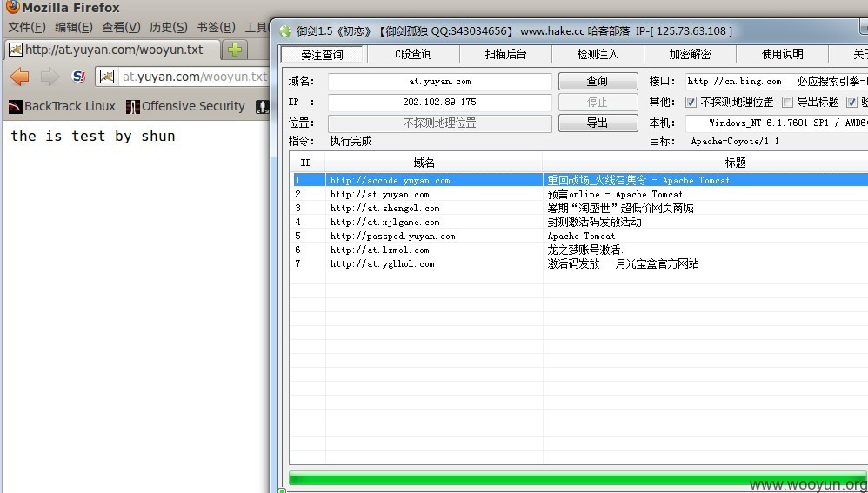The image size is (868, 493).
Task: Switch to 扫描后台 tab
Action: [x=505, y=54]
